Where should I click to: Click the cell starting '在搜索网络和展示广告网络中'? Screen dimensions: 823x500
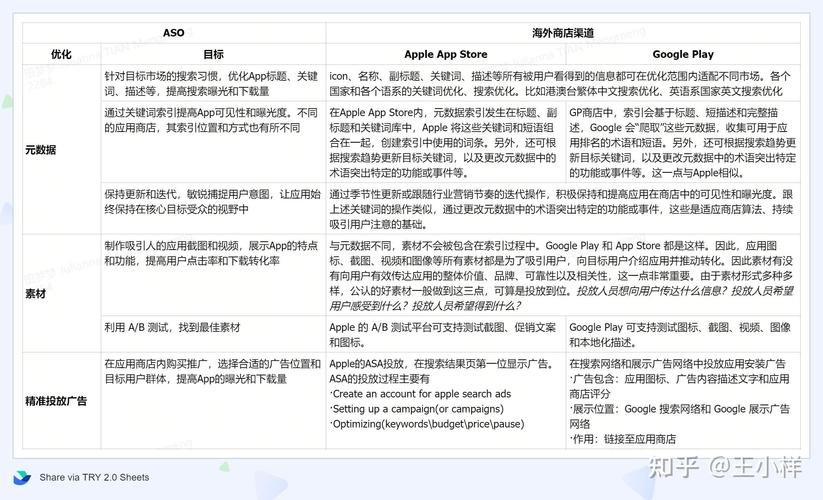[x=683, y=401]
